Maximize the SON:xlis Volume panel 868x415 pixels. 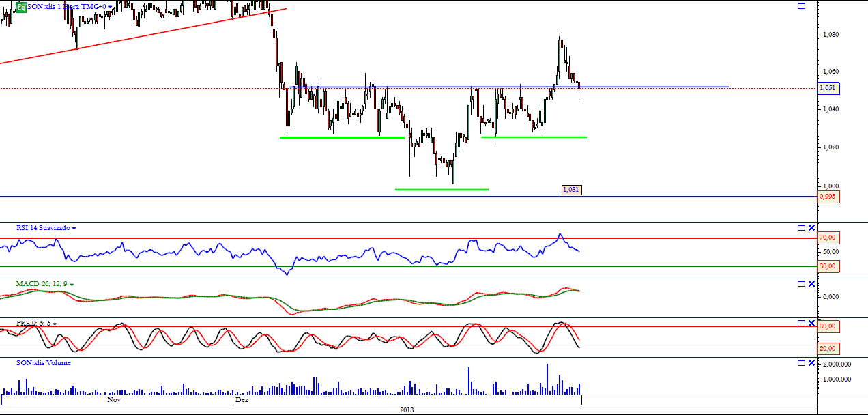pos(802,362)
